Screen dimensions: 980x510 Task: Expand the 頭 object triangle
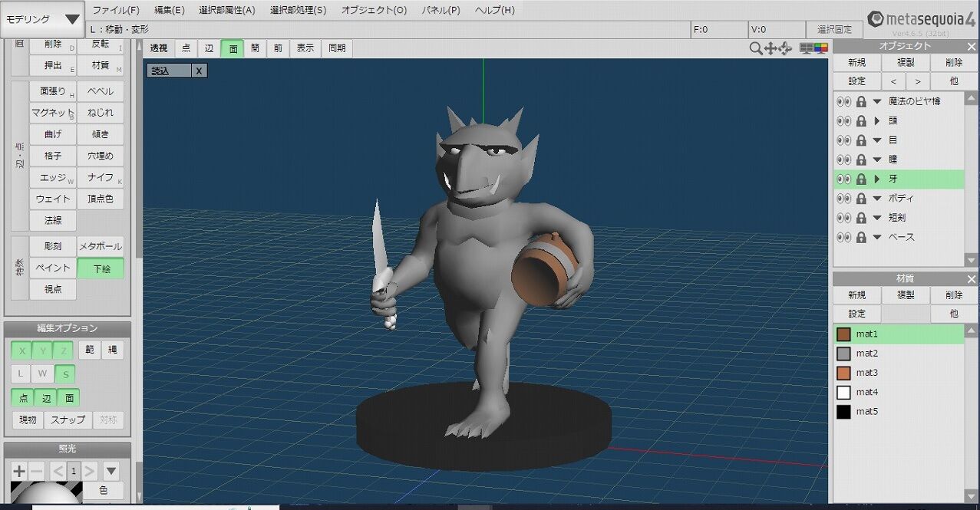[877, 120]
